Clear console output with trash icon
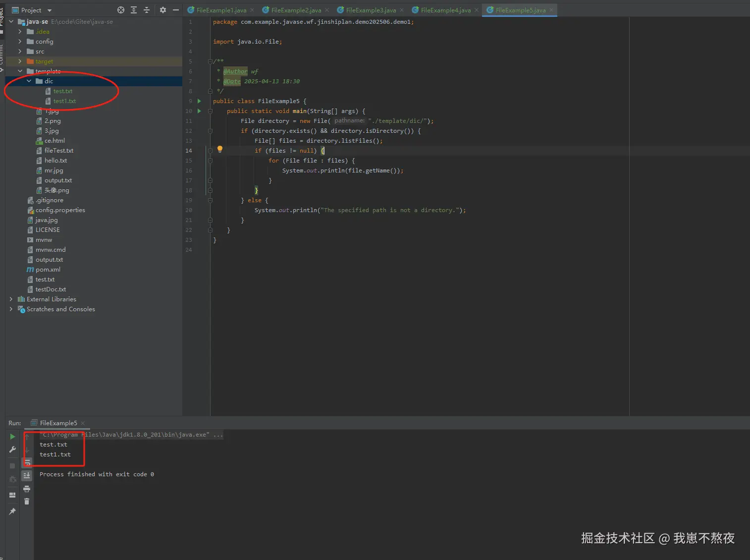 pos(27,502)
